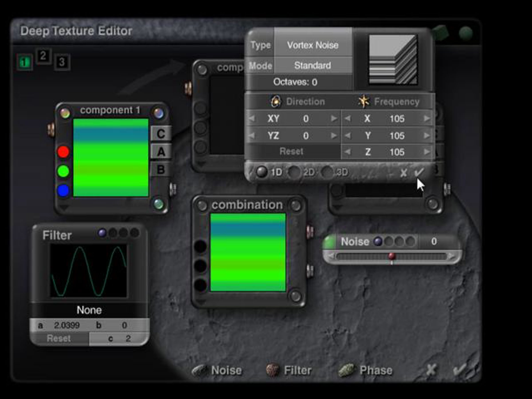The height and width of the screenshot is (399, 532).
Task: Accept noise settings with the checkmark
Action: click(x=419, y=172)
